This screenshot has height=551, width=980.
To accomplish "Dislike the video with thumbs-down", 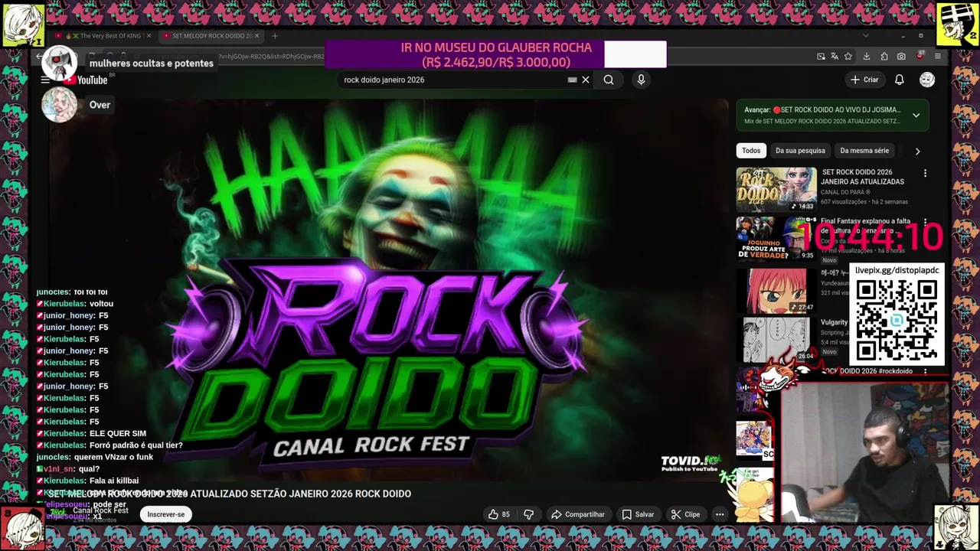I will [x=528, y=514].
